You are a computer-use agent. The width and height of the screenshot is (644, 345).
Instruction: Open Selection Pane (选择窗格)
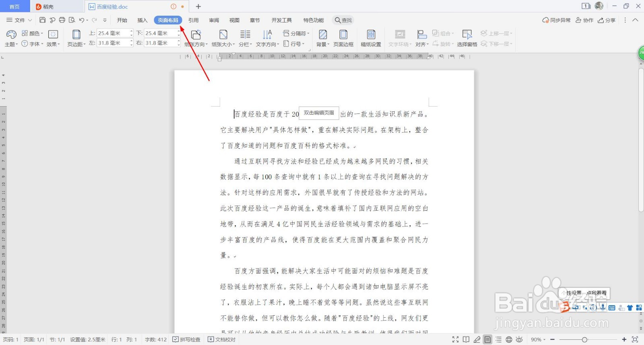tap(467, 38)
